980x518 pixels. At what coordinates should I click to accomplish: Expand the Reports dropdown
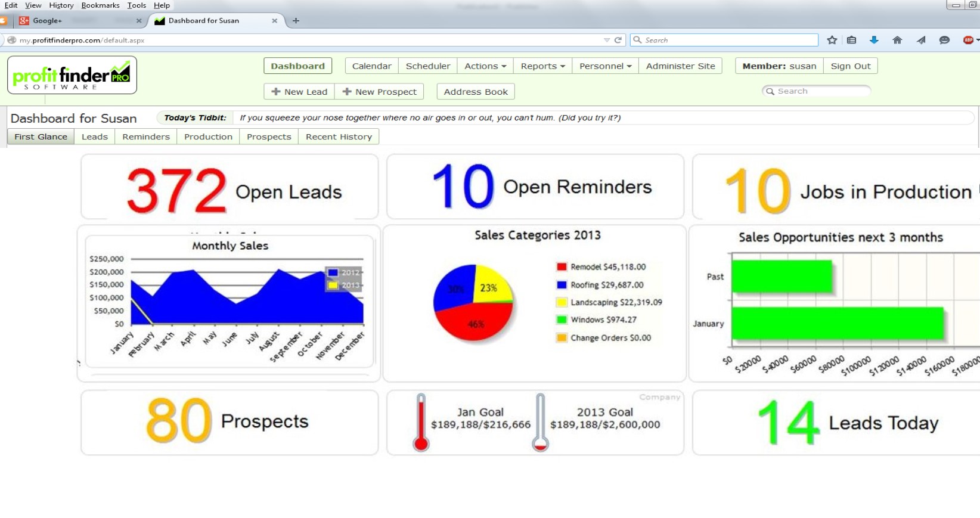[x=542, y=66]
